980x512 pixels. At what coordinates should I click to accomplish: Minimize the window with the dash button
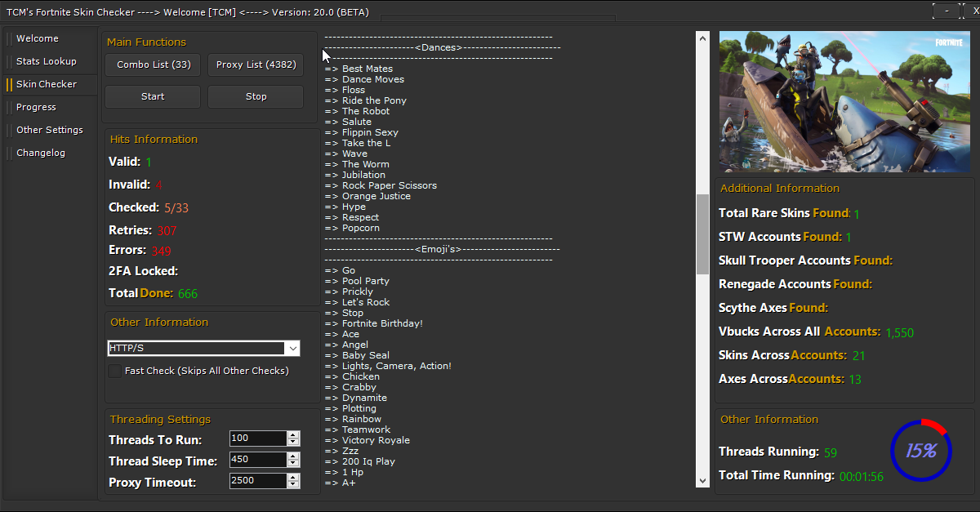pos(947,11)
